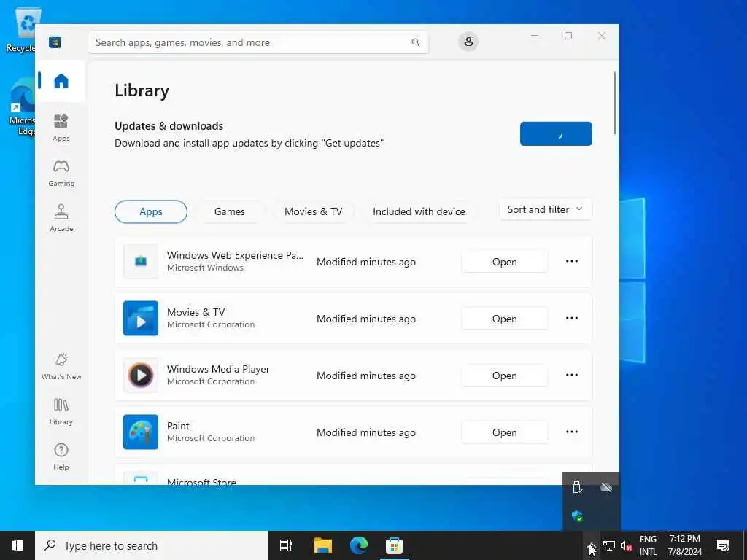Open the Action Center notifications icon
This screenshot has height=560, width=747.
click(723, 545)
